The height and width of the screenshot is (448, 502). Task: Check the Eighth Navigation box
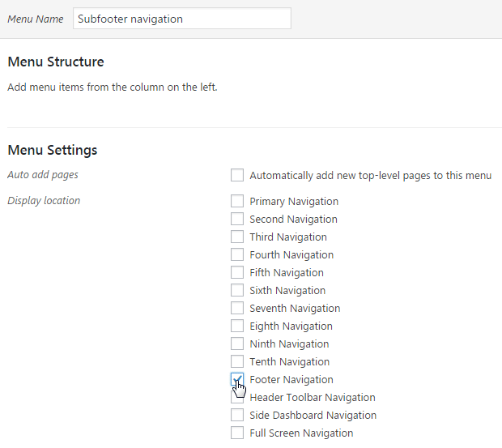coord(237,326)
